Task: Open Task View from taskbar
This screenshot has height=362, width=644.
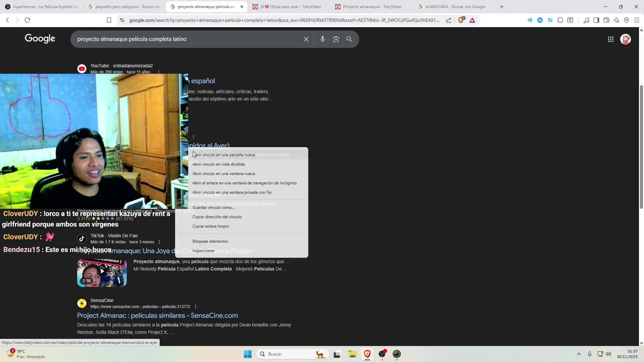Action: 337,354
